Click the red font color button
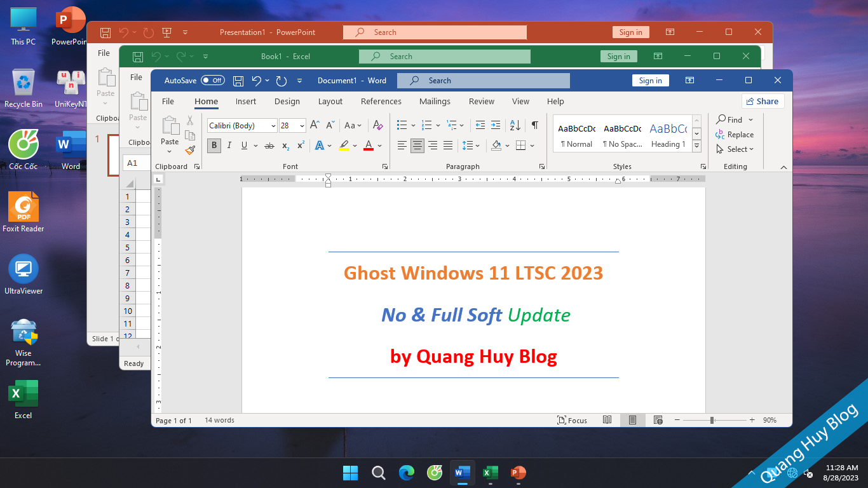 click(x=369, y=146)
